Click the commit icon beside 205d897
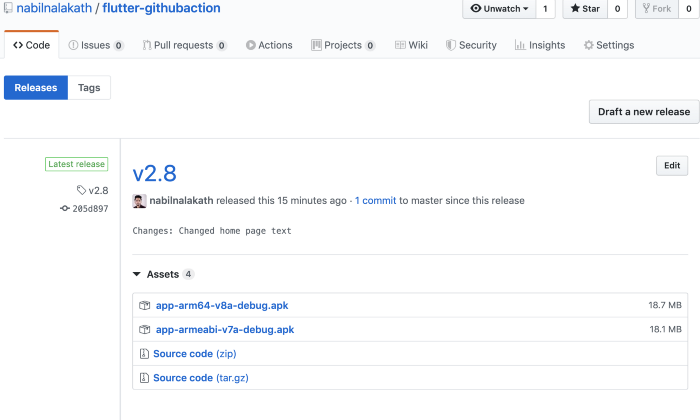The image size is (700, 420). pos(65,208)
